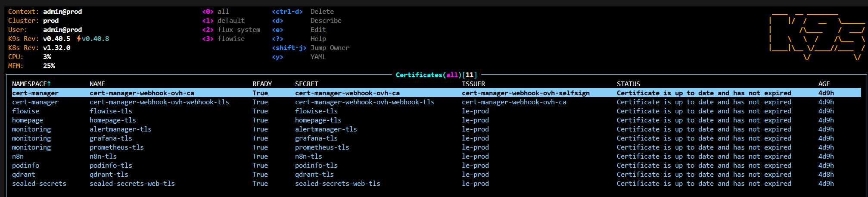Select the prometheus-tls secret cell
This screenshot has height=197, width=868.
click(322, 147)
